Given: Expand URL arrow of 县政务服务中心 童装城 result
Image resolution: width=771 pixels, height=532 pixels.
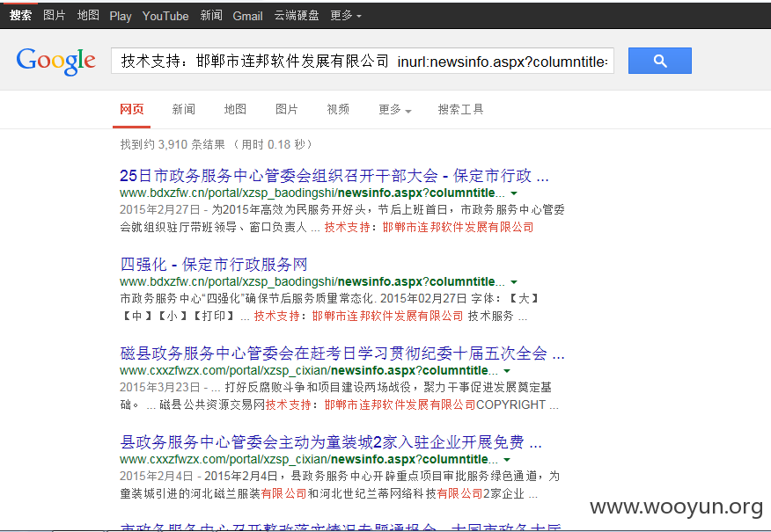Looking at the screenshot, I should tap(507, 460).
